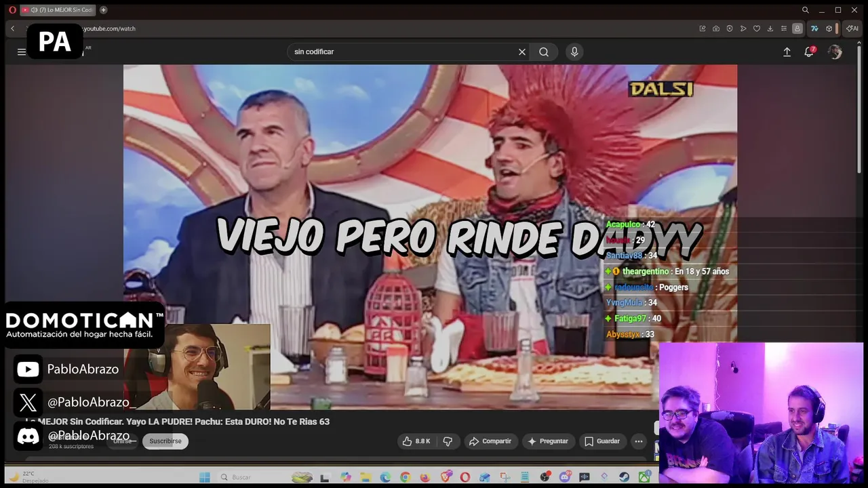Open the YouTube upload/create button
The image size is (868, 488).
(787, 52)
